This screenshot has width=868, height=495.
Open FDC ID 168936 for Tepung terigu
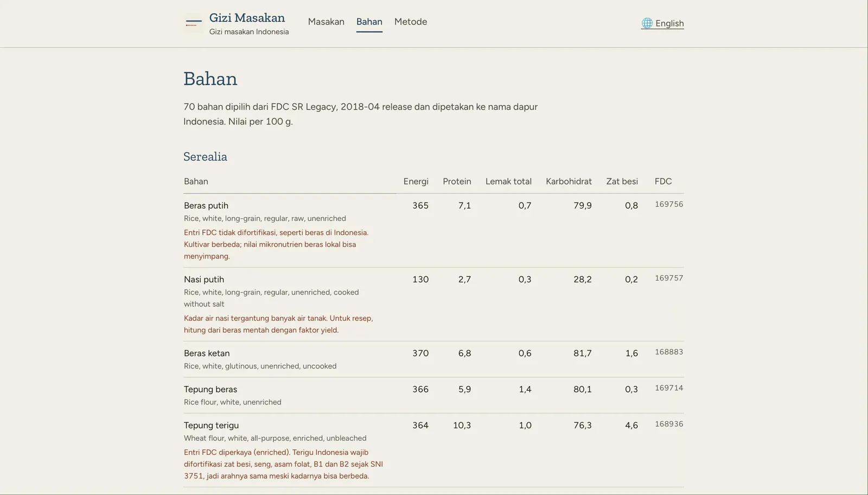[x=669, y=424]
